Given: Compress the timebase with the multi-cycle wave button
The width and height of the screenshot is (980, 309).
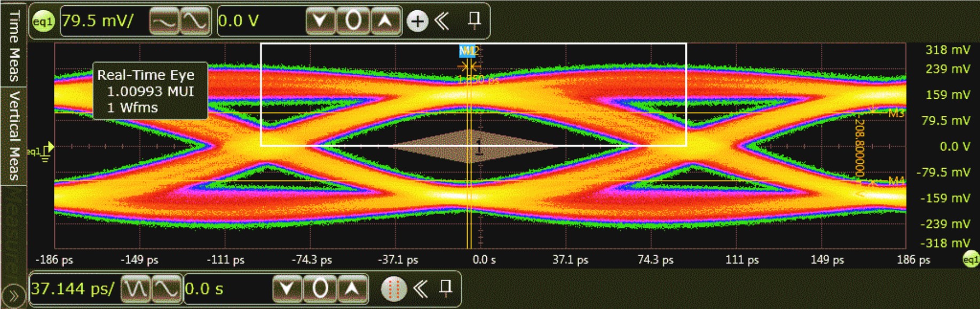Looking at the screenshot, I should [136, 289].
